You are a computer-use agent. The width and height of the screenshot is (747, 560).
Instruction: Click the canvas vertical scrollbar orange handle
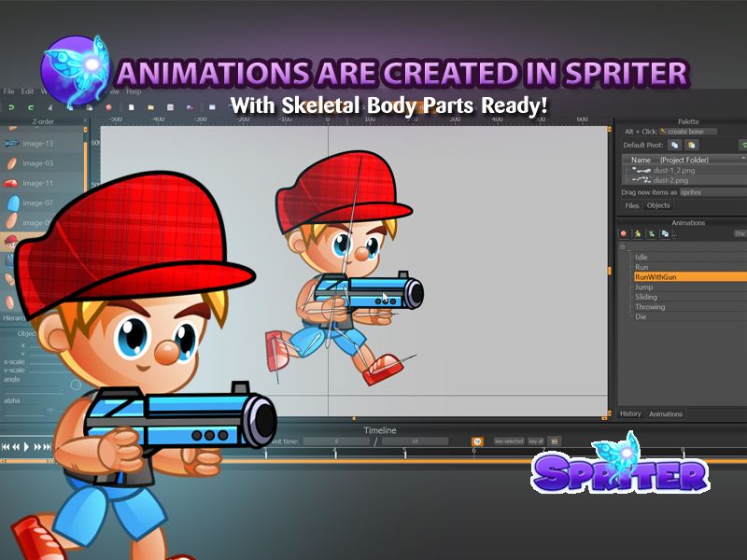point(610,271)
